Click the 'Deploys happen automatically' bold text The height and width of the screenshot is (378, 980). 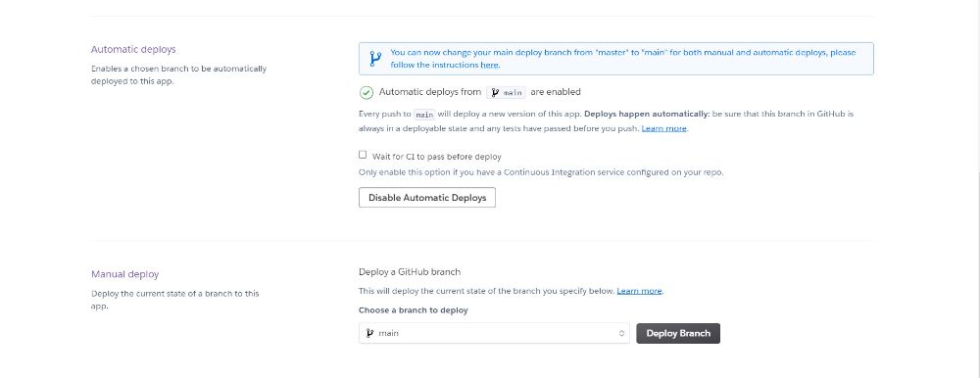click(647, 115)
